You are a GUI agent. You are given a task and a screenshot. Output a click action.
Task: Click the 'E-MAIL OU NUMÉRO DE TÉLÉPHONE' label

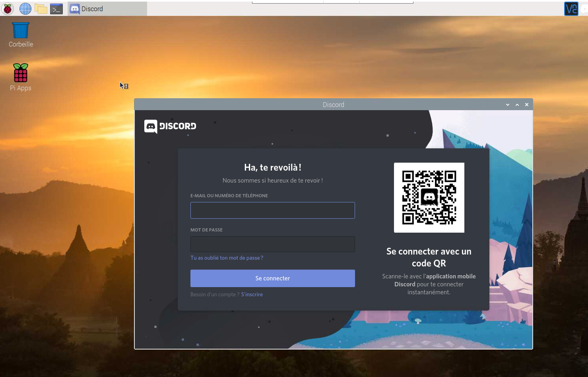[x=229, y=196]
